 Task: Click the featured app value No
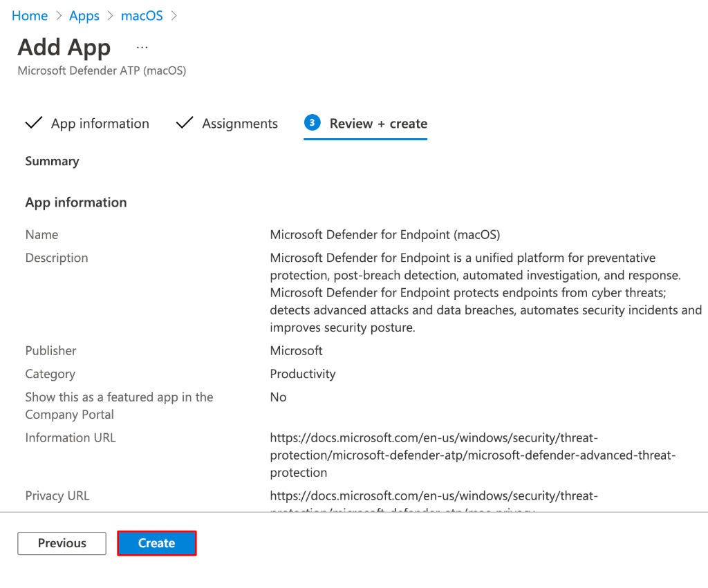click(278, 397)
